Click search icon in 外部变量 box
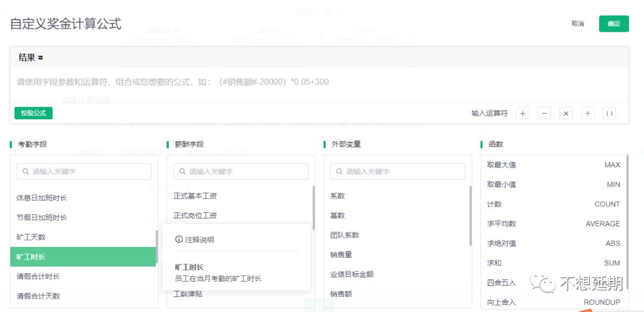The image size is (644, 312). 339,172
